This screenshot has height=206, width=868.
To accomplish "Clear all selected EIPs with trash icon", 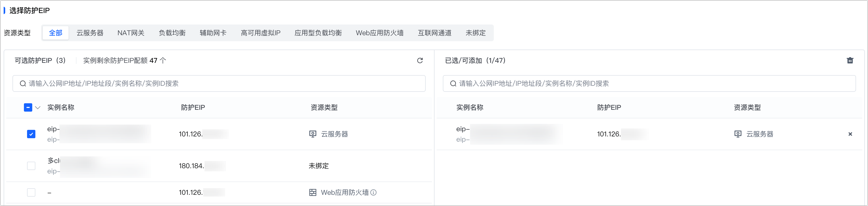I will 850,60.
